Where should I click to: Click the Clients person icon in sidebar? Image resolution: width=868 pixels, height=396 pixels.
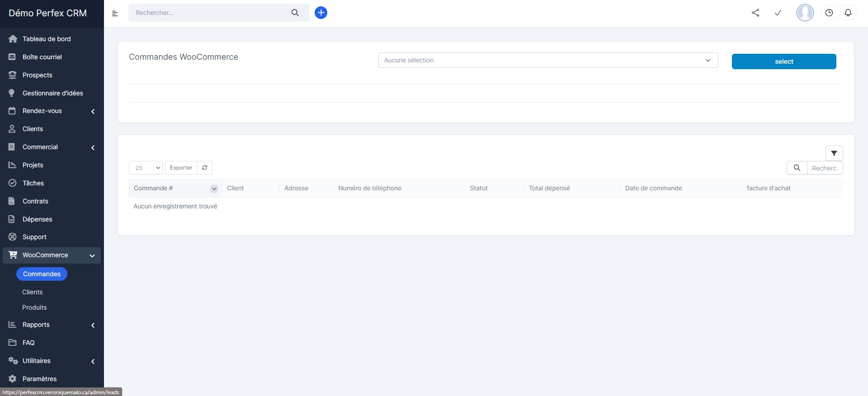(x=12, y=129)
